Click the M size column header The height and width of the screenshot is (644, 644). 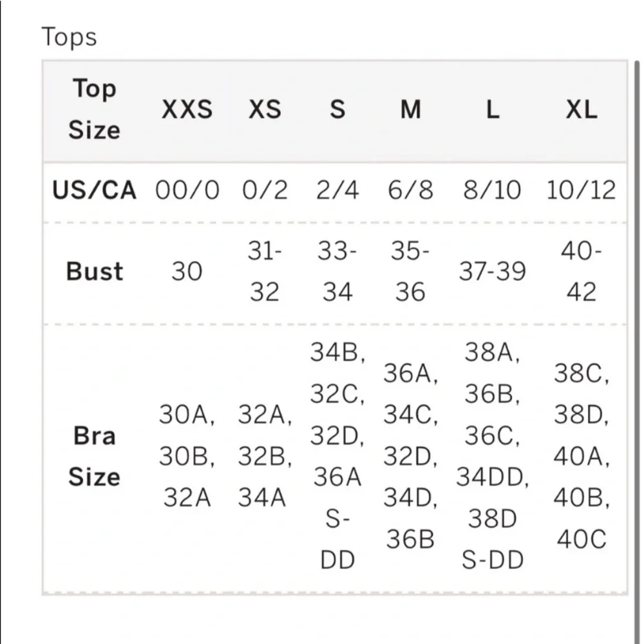(410, 110)
